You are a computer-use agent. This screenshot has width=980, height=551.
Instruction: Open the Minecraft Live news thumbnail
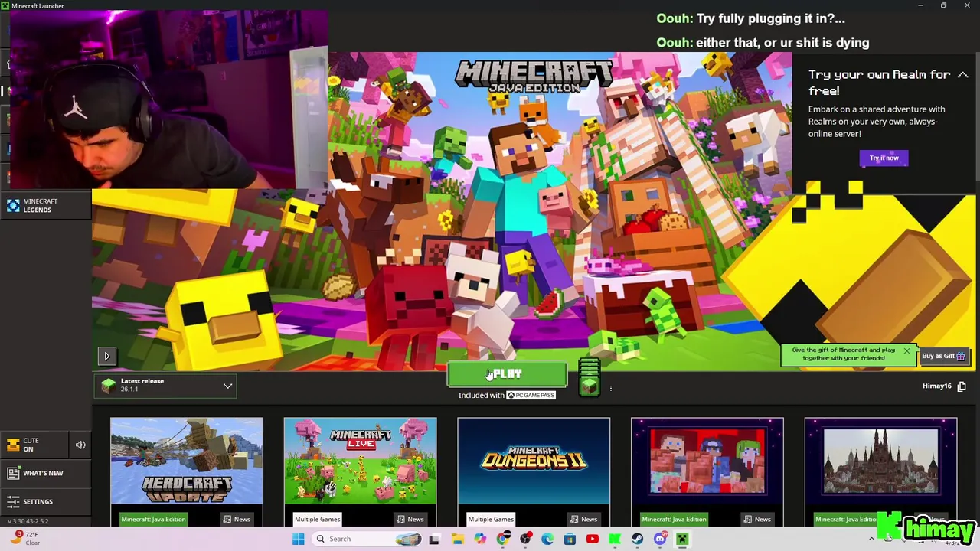pyautogui.click(x=360, y=461)
